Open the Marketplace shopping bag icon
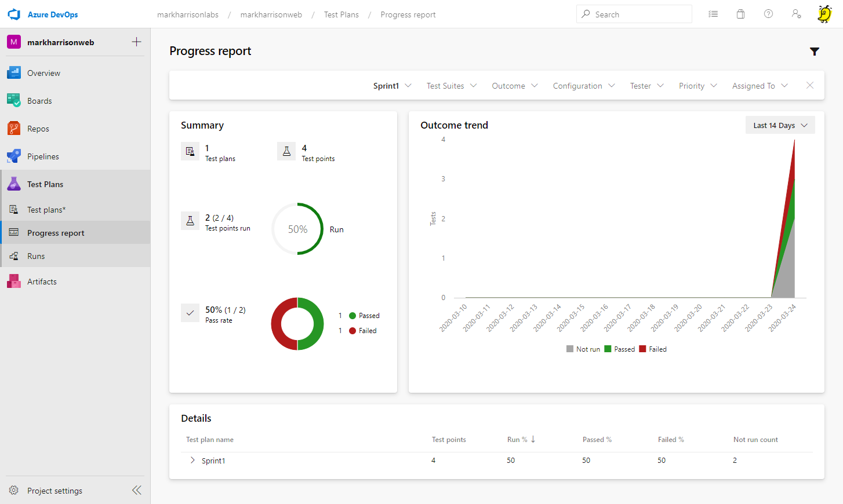This screenshot has height=504, width=843. pyautogui.click(x=740, y=14)
